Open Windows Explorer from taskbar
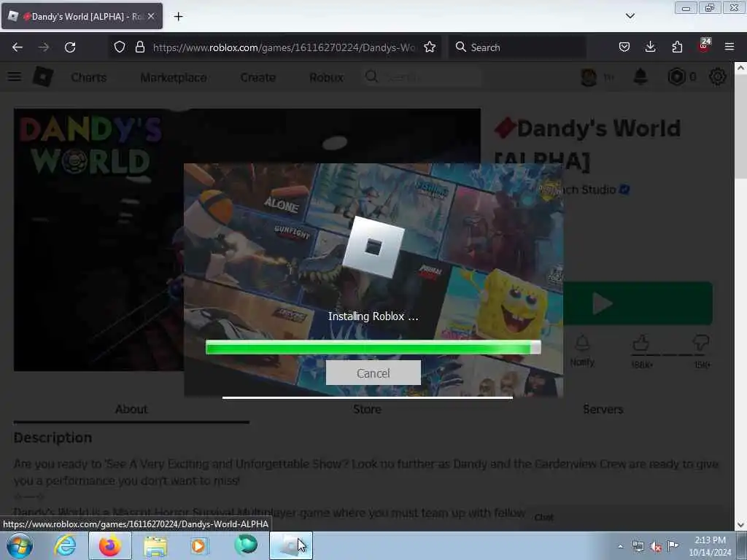Screen dimensions: 747x560 [x=155, y=545]
